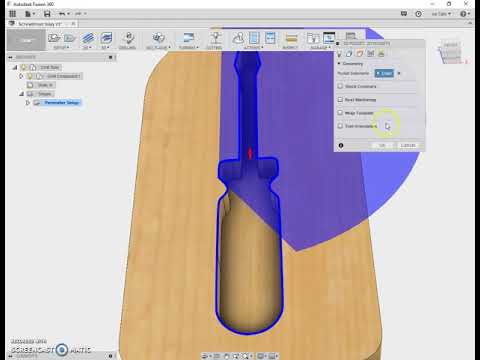
Task: Click the CAM workspace switcher button
Action: (26, 40)
